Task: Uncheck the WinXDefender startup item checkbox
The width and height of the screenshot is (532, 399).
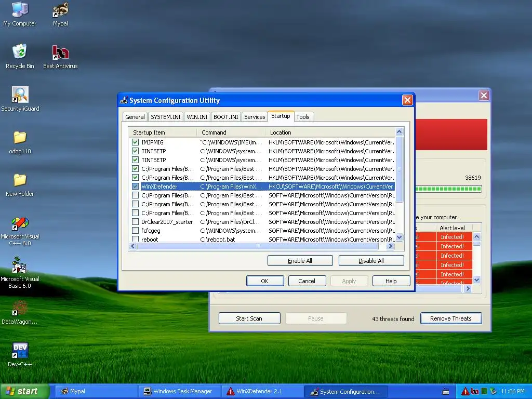Action: tap(136, 187)
